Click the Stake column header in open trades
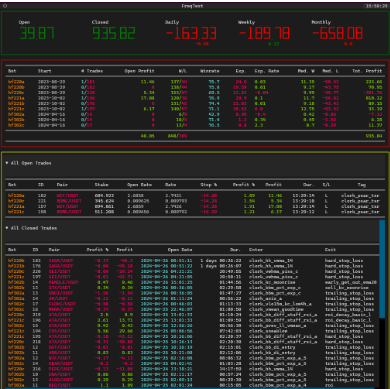This screenshot has height=389, width=390. pyautogui.click(x=101, y=185)
